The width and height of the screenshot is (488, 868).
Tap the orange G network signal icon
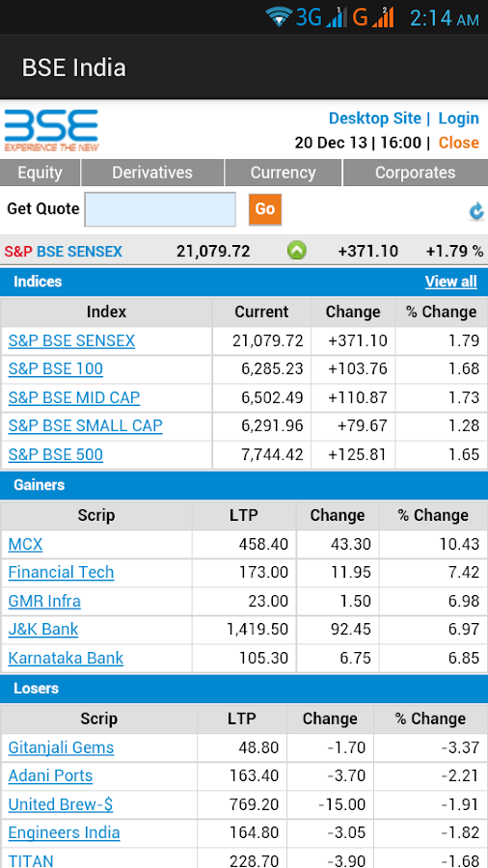tap(373, 17)
